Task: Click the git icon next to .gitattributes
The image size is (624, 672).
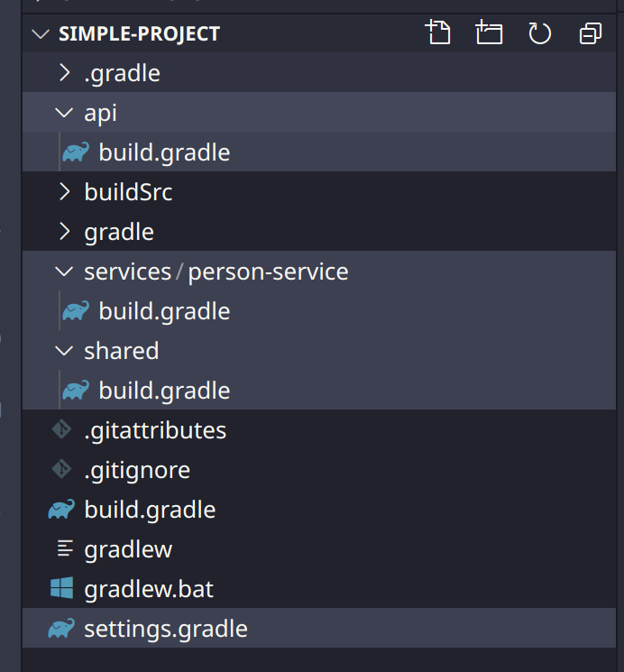Action: pyautogui.click(x=61, y=430)
